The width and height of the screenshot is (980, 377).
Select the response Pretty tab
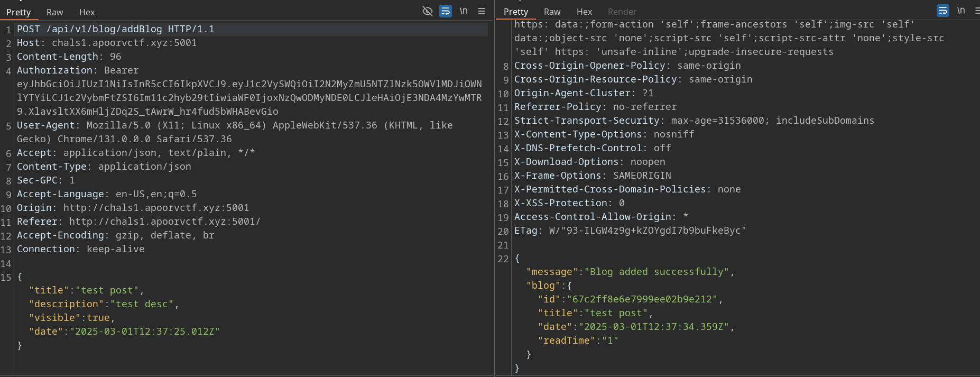(515, 12)
